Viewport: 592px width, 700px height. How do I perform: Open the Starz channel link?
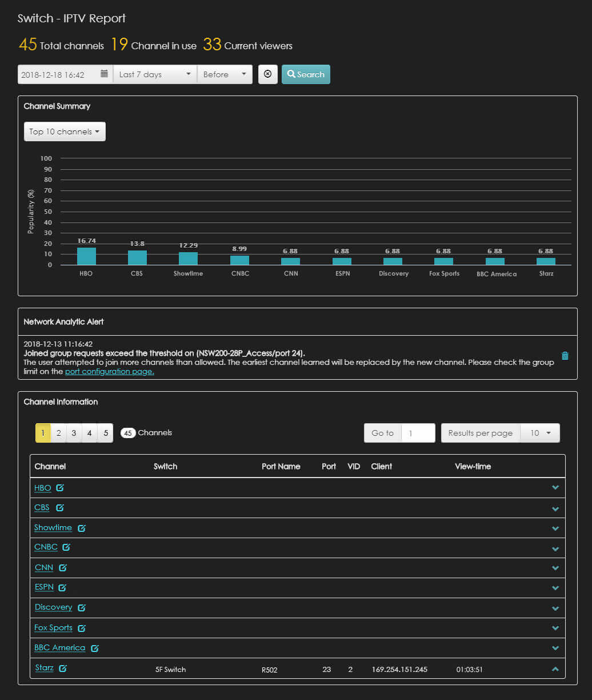point(44,667)
